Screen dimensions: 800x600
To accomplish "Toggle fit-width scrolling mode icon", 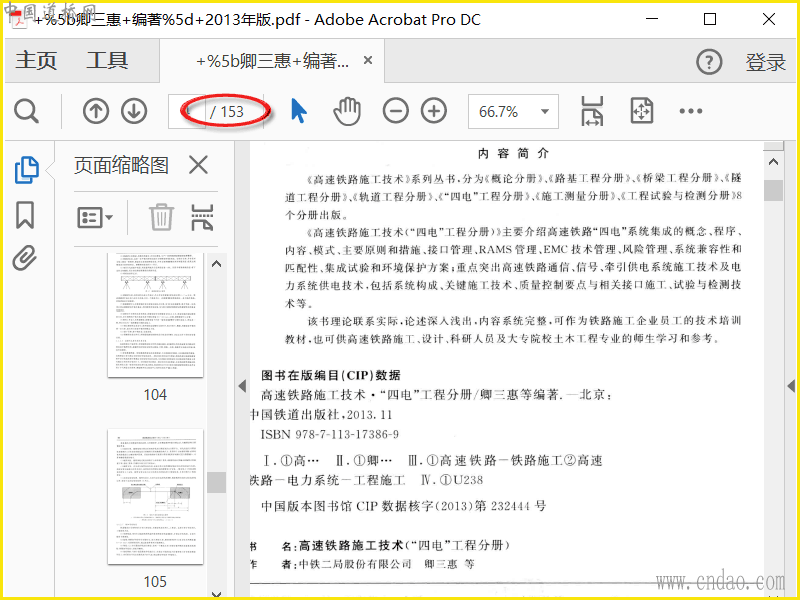I will pyautogui.click(x=592, y=111).
